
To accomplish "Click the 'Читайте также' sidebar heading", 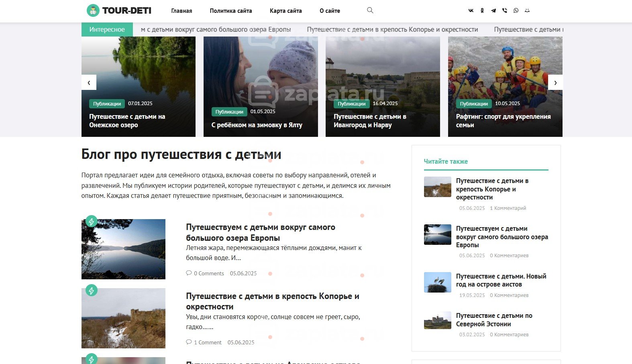I will tap(446, 161).
